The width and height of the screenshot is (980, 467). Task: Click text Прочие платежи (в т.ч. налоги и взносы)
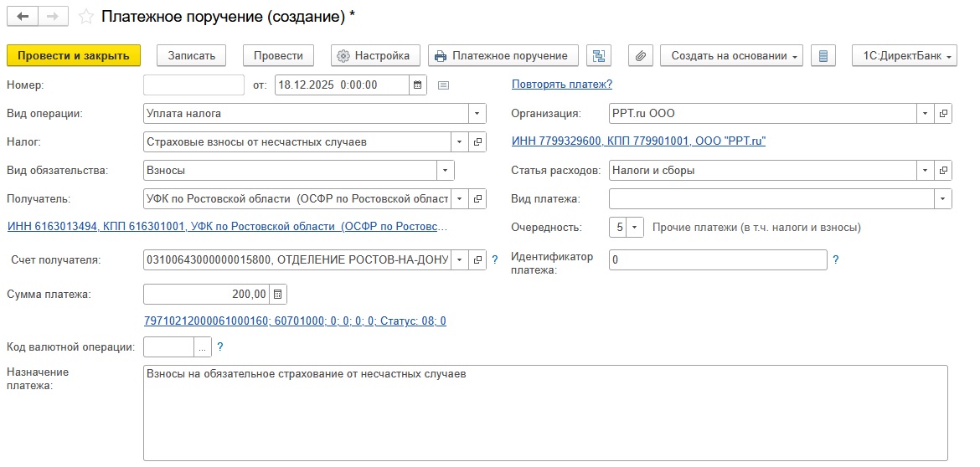756,228
